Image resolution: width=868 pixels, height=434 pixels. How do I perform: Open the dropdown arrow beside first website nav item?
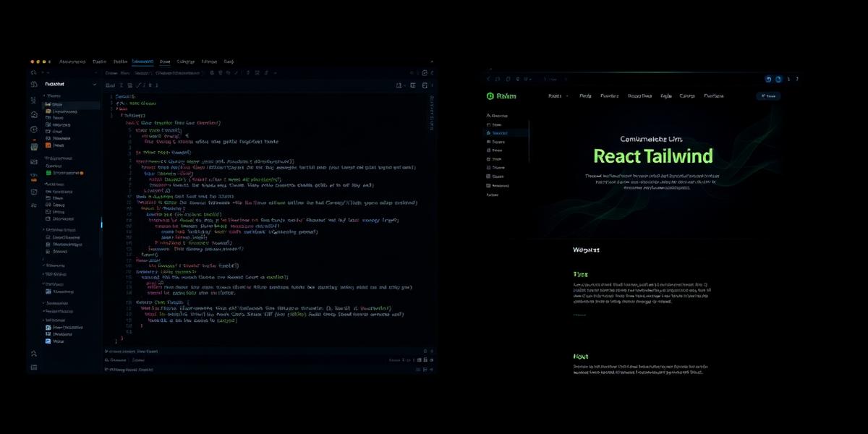point(567,95)
